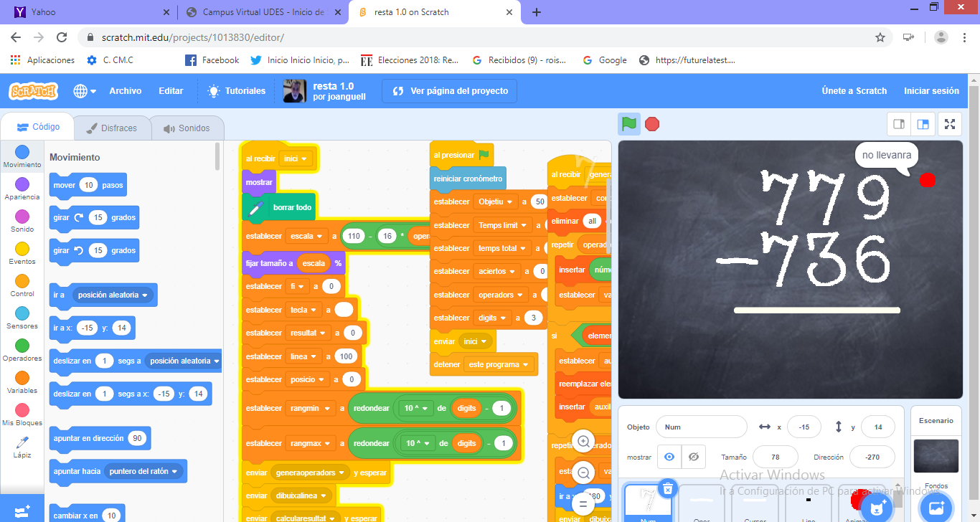Click the green flag to run project

tap(629, 124)
